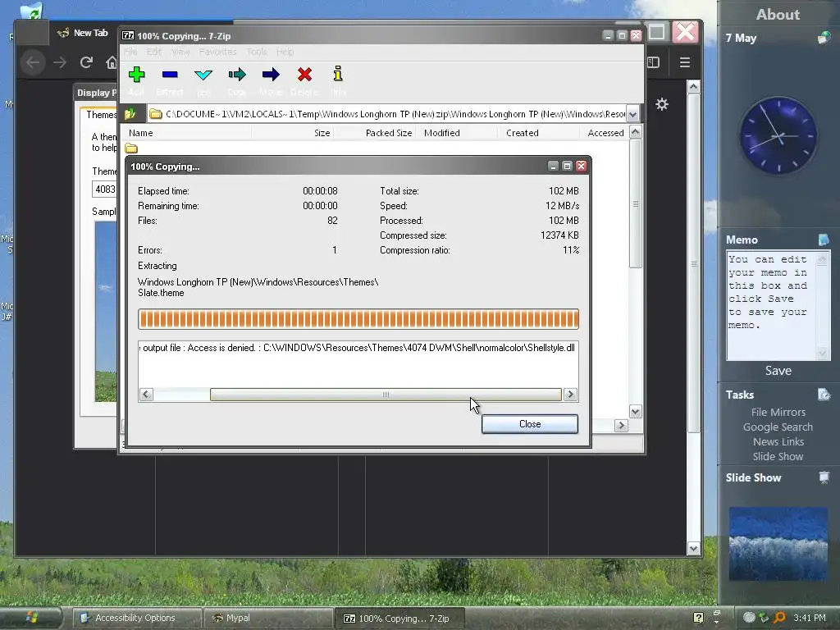Click the 7-Zip file list scroll down arrow
This screenshot has height=630, width=840.
point(636,412)
